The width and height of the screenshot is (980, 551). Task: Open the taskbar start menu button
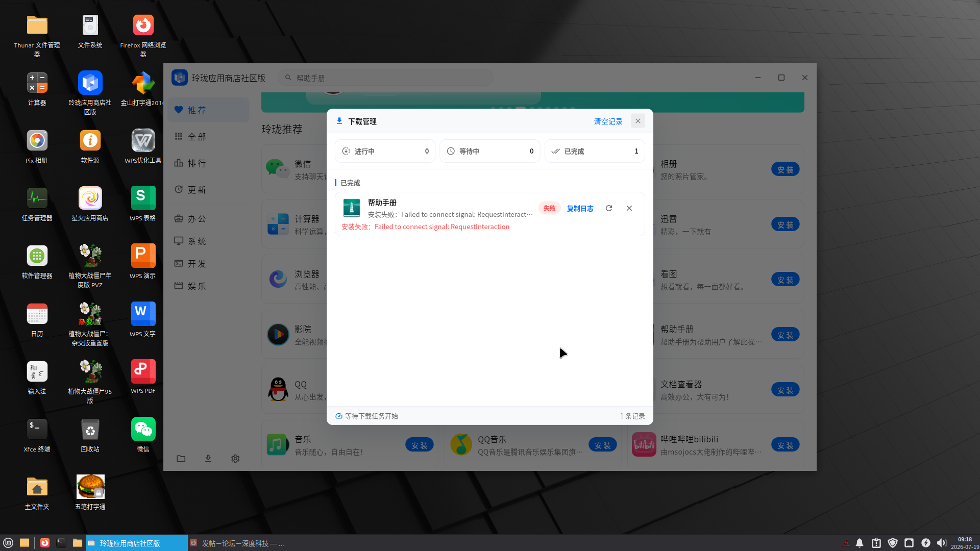click(8, 543)
